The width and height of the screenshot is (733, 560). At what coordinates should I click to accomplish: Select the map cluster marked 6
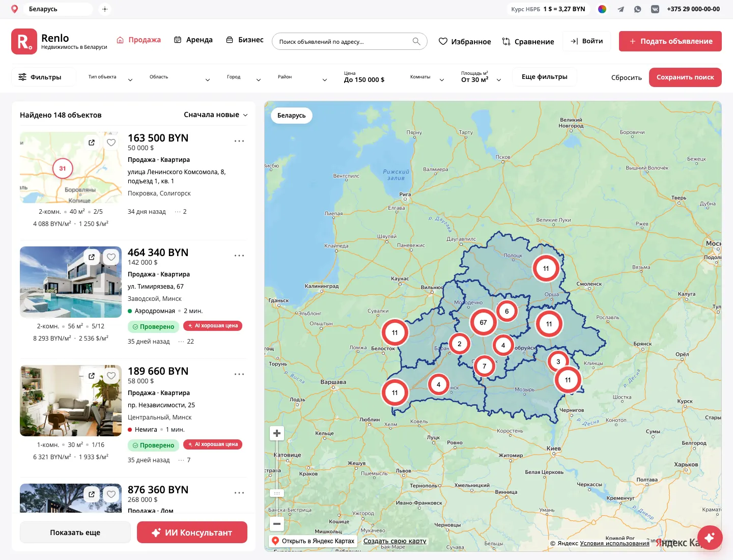[506, 311]
